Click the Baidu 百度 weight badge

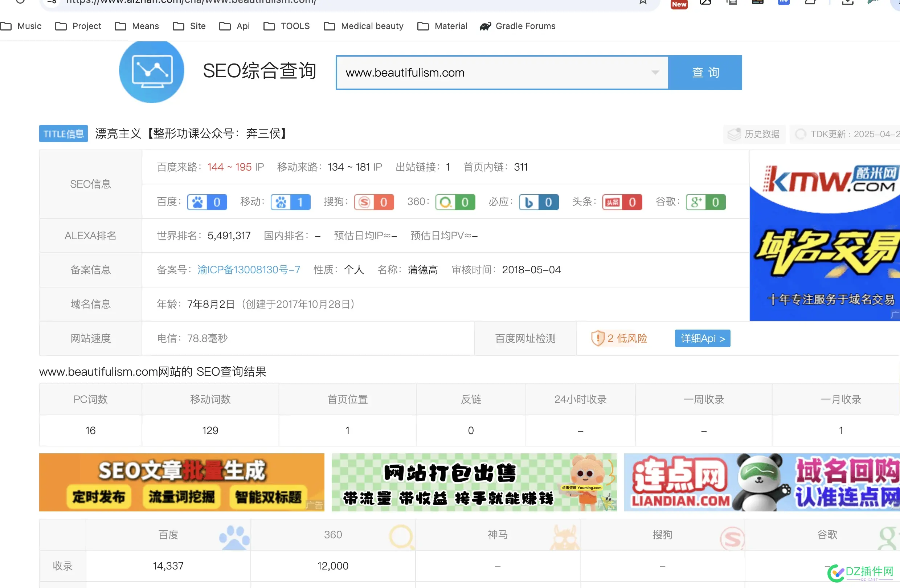(x=207, y=202)
